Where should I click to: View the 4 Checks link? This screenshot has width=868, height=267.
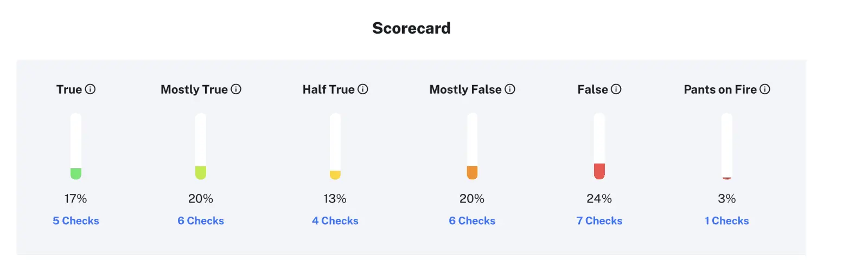tap(335, 221)
